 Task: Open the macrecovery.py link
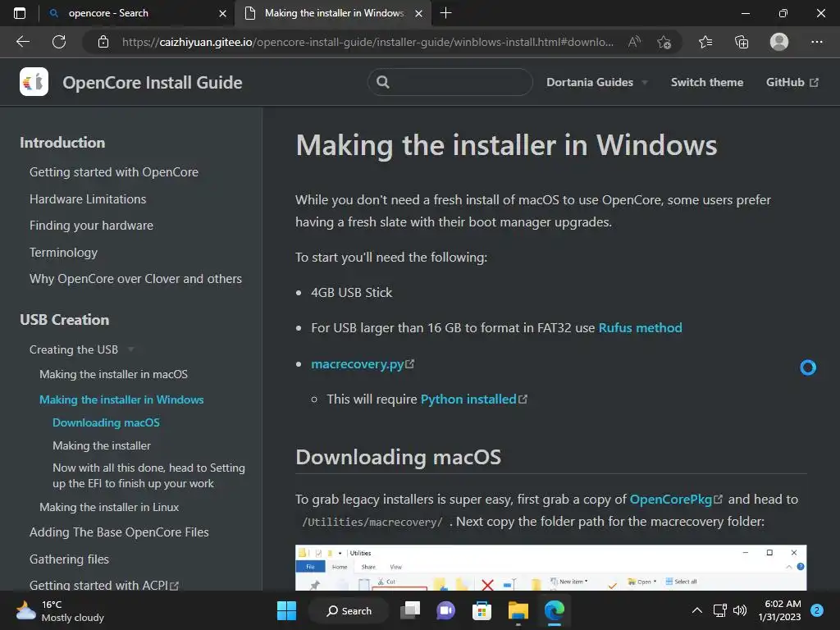pyautogui.click(x=362, y=364)
